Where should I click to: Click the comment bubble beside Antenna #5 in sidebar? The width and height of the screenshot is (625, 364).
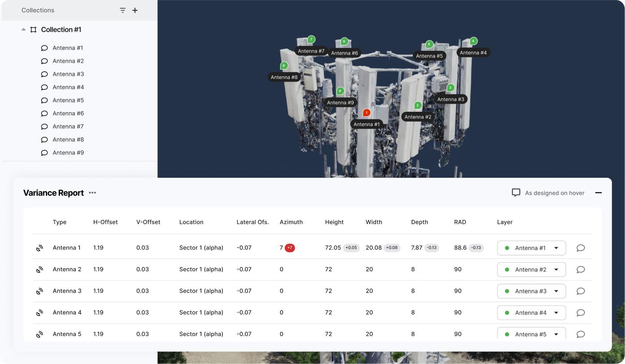[x=44, y=100]
